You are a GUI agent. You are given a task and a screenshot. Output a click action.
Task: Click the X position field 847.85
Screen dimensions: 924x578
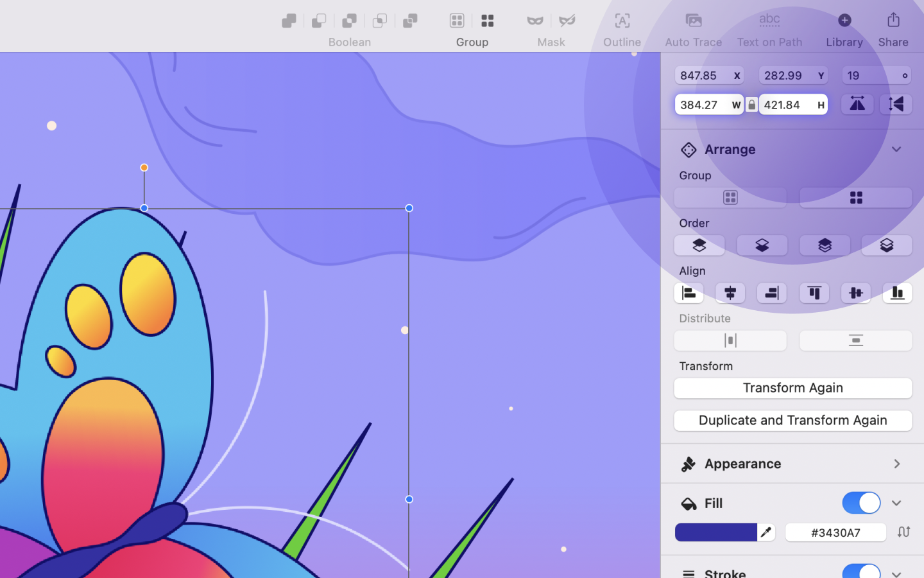tap(709, 75)
